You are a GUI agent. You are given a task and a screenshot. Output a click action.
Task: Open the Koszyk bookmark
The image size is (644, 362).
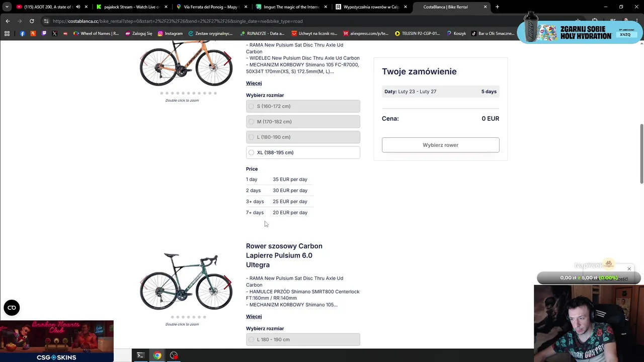coord(456,34)
